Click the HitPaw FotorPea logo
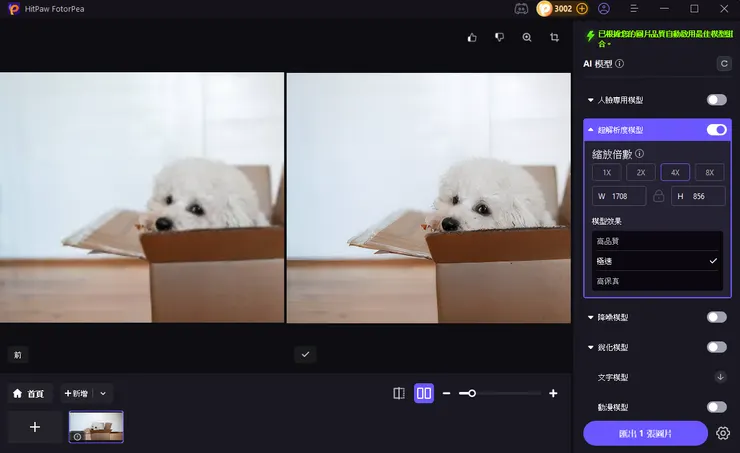This screenshot has height=453, width=740. point(14,8)
